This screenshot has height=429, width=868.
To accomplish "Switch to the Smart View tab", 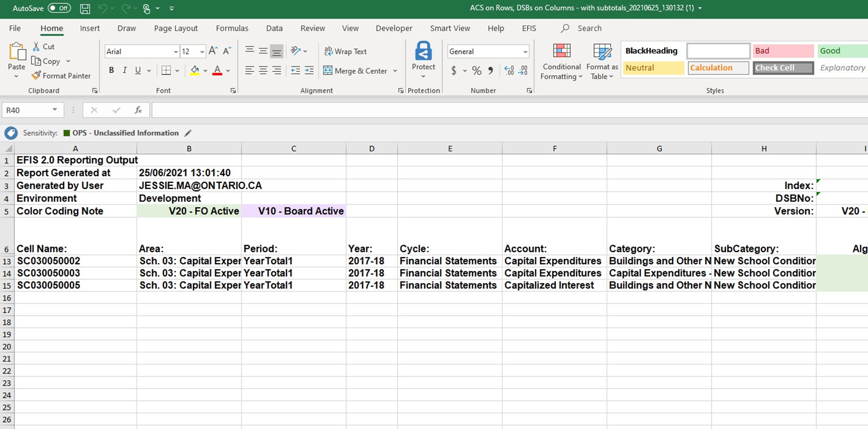I will (450, 28).
